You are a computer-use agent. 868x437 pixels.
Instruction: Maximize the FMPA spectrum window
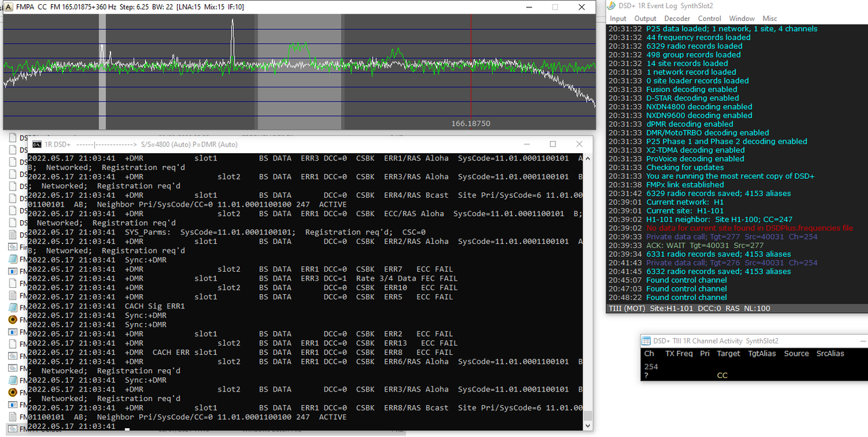555,7
